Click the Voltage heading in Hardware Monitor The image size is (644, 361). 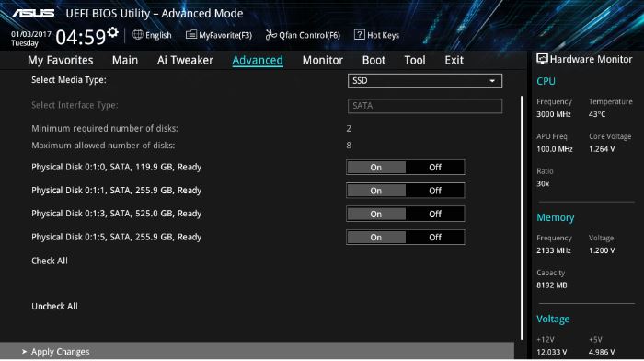pyautogui.click(x=553, y=319)
